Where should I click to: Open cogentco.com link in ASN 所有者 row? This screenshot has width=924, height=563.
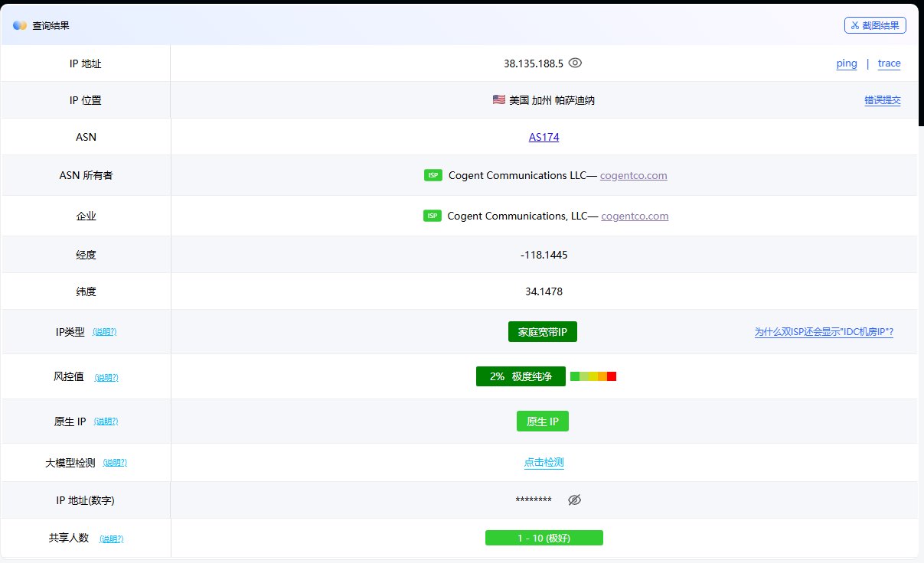(x=633, y=176)
